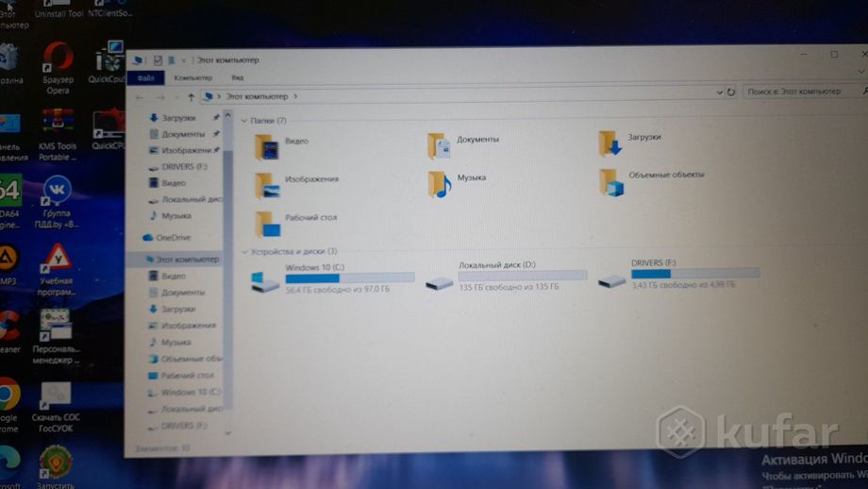Open the Рабочий стол folder icon
Viewport: 868px width, 489px height.
[x=267, y=225]
